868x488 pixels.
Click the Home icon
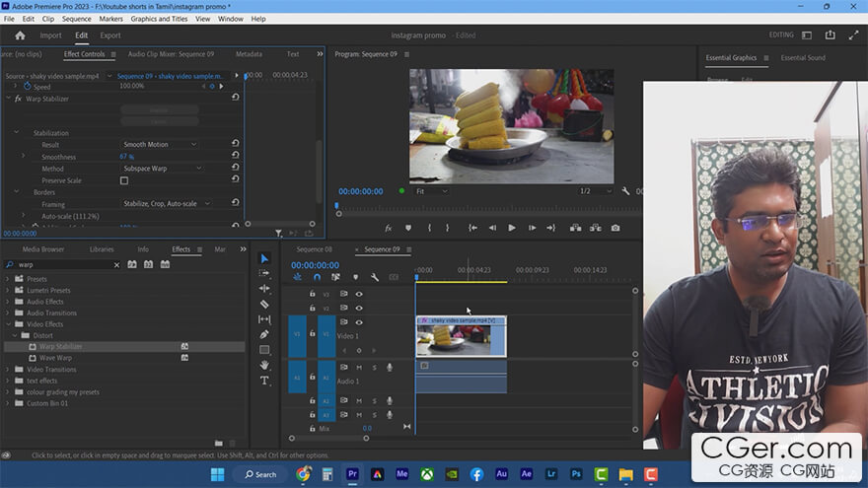(x=21, y=35)
